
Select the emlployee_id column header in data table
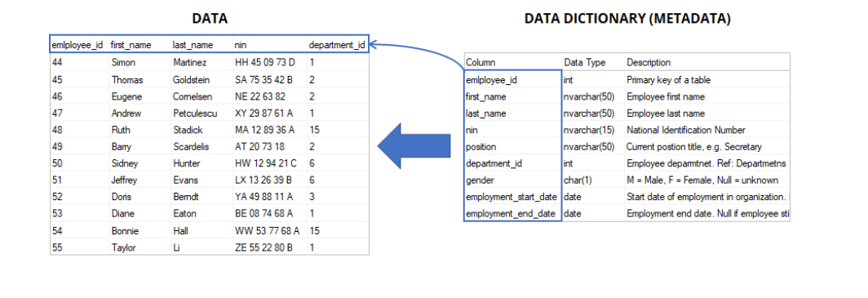pos(77,45)
